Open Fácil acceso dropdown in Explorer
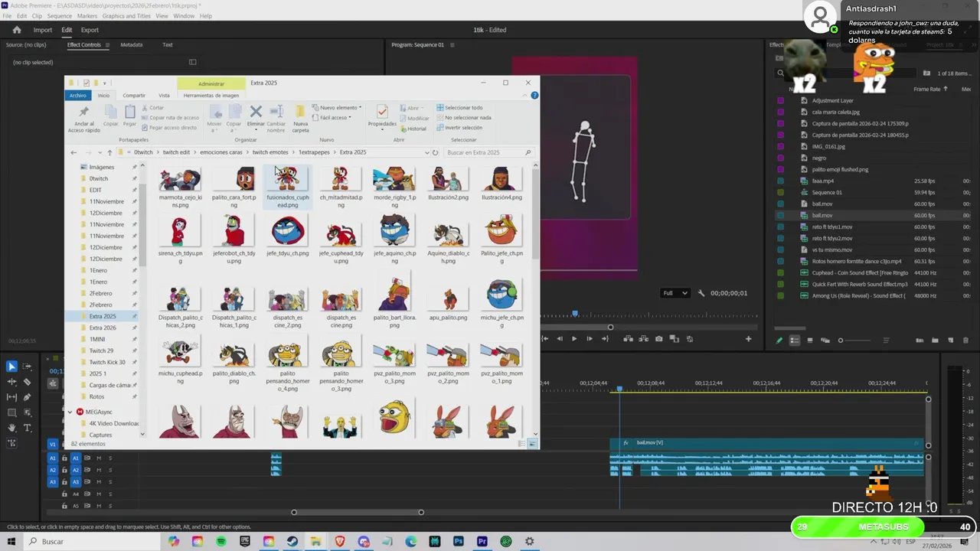 click(x=332, y=117)
